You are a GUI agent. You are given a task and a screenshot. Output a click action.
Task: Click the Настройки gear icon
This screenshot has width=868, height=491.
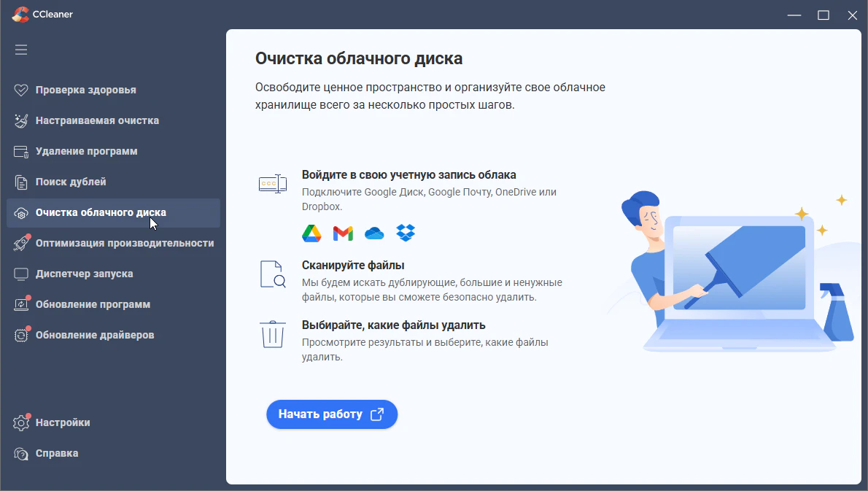point(21,422)
